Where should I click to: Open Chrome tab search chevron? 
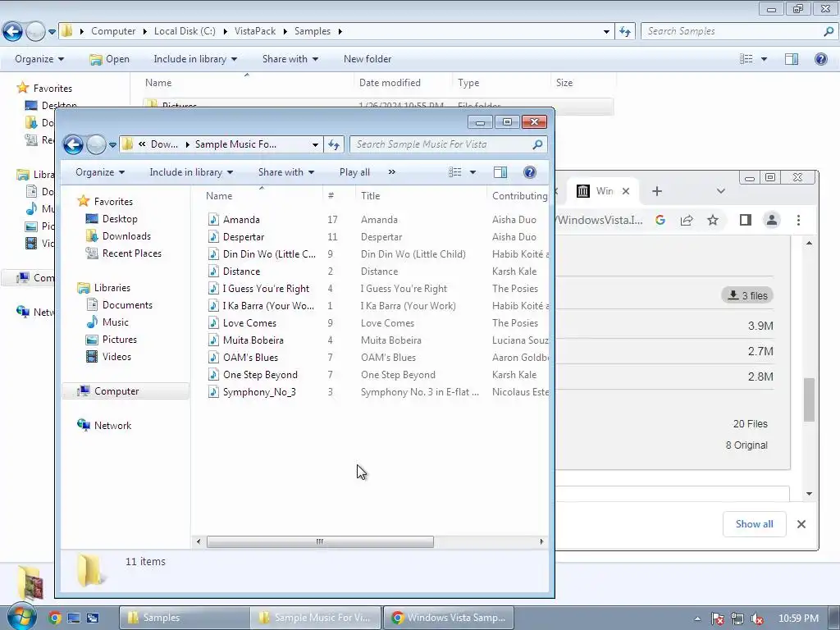[x=720, y=191]
